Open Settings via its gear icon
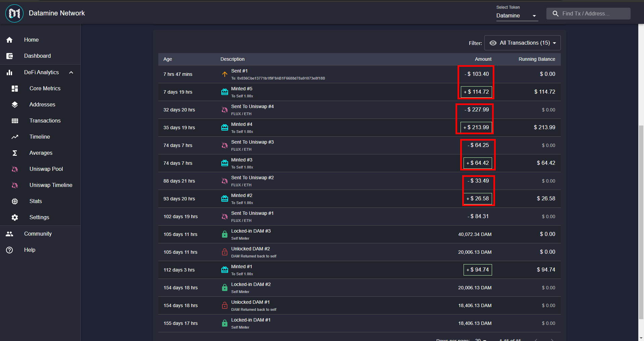Viewport: 644px width, 341px height. (x=15, y=217)
